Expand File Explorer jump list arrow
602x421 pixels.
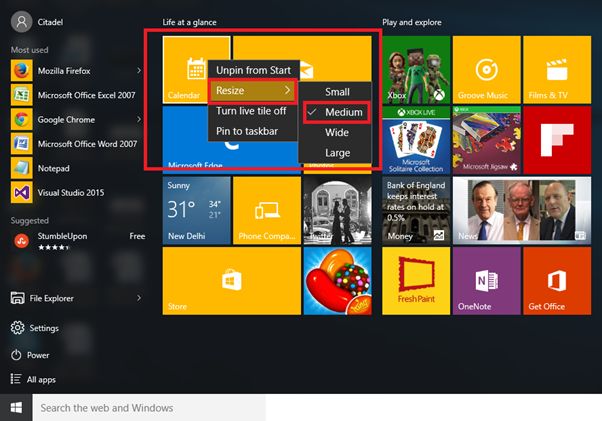tap(139, 298)
